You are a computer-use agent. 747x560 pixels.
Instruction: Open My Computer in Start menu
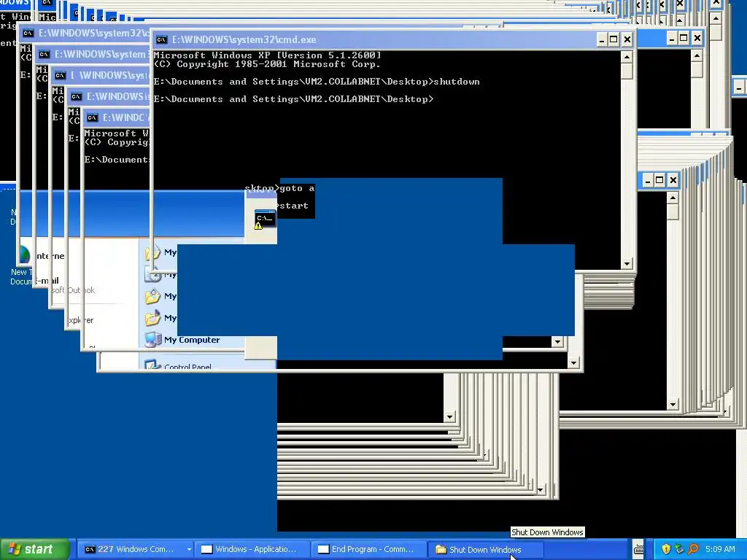coord(192,340)
